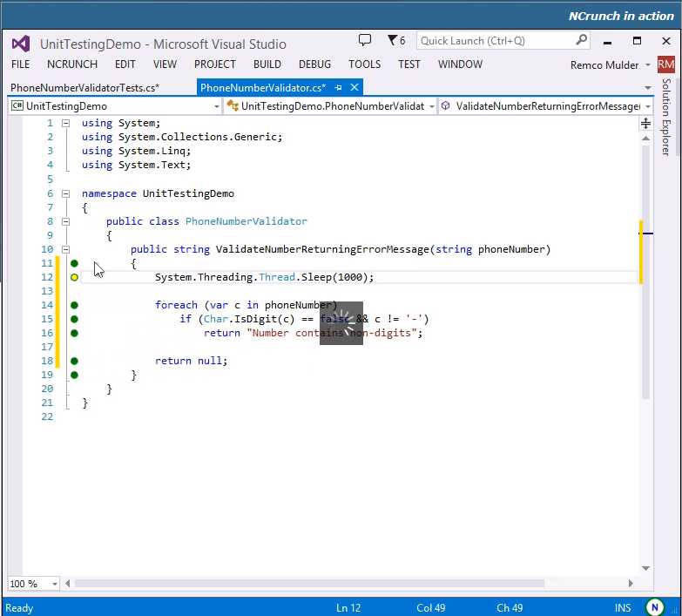Click the RM user account avatar
The width and height of the screenshot is (682, 616).
click(x=665, y=64)
